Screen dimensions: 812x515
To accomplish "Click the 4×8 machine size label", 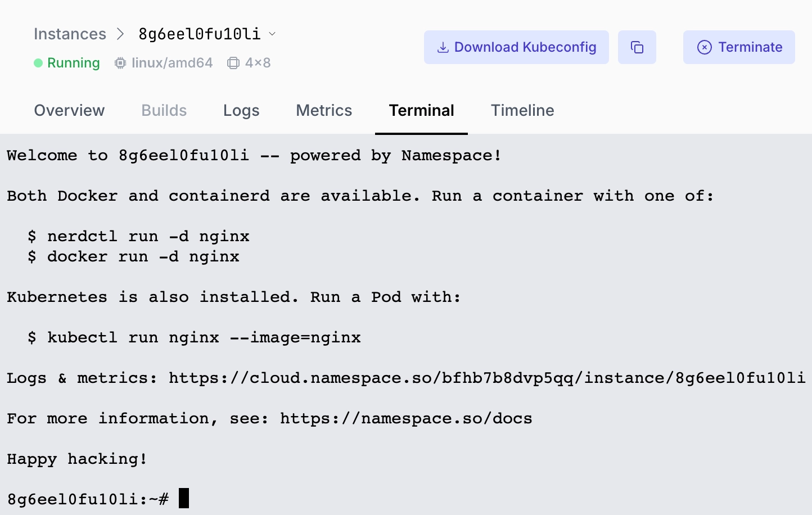I will pyautogui.click(x=258, y=63).
